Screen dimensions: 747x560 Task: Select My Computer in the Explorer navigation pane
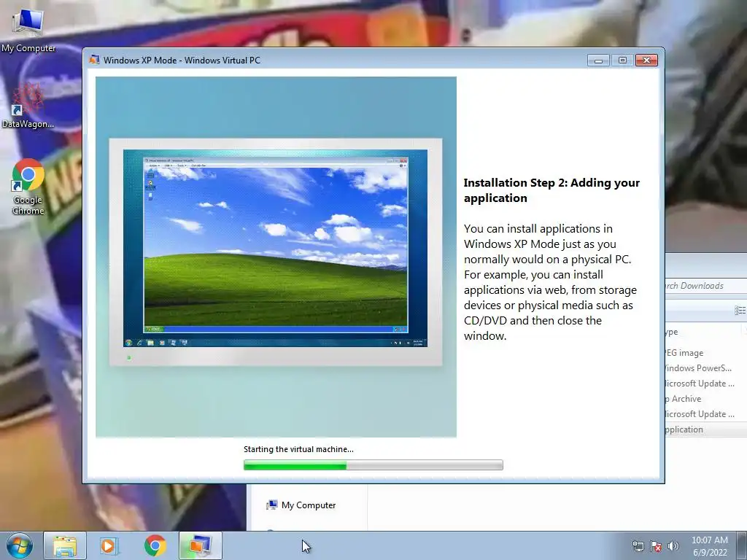pyautogui.click(x=301, y=505)
